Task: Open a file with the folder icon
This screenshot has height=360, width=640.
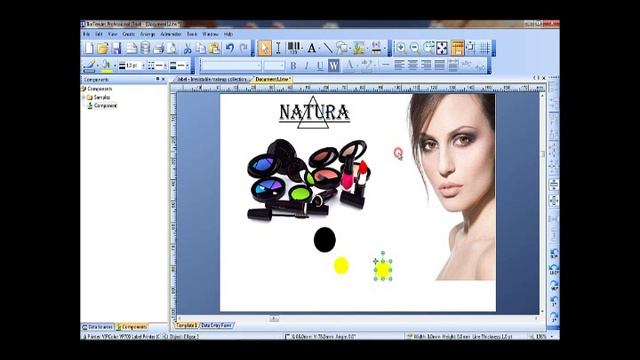Action: point(102,48)
